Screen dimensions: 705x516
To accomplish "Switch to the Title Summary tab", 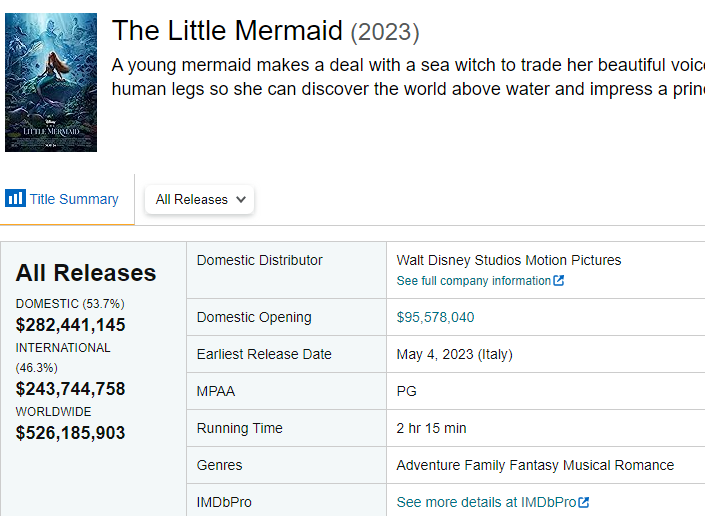I will pyautogui.click(x=62, y=199).
